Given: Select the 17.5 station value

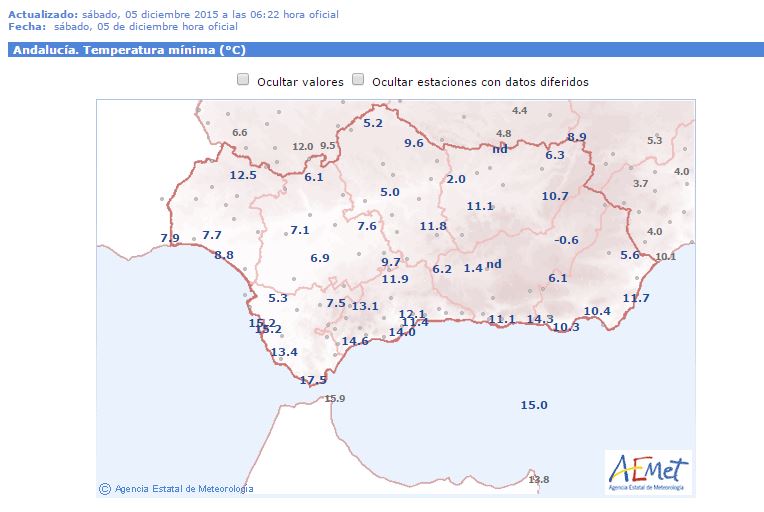Looking at the screenshot, I should 313,380.
